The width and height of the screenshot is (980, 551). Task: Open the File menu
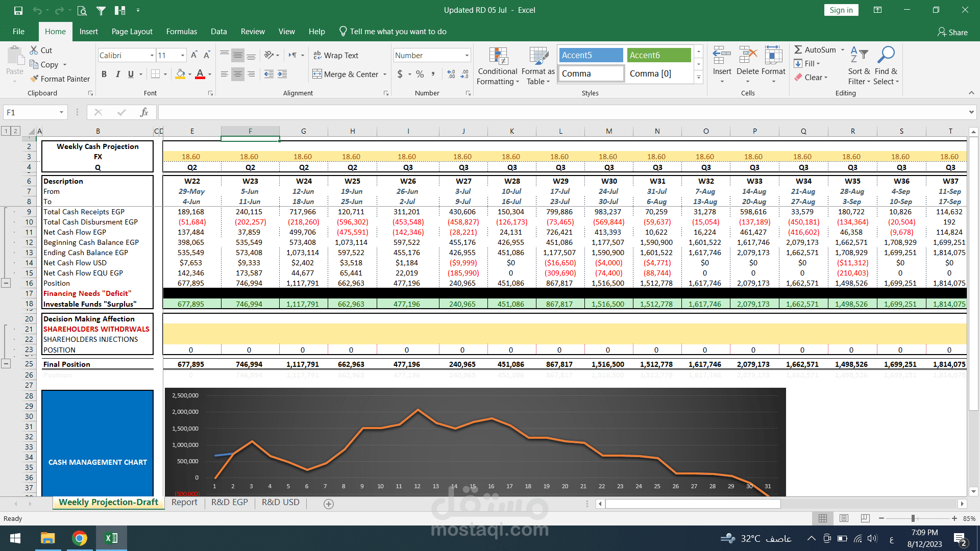point(18,32)
